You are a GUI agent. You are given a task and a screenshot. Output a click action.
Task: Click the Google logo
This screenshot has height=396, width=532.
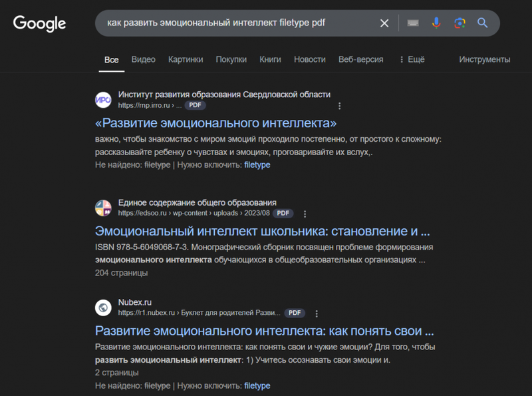click(x=39, y=23)
